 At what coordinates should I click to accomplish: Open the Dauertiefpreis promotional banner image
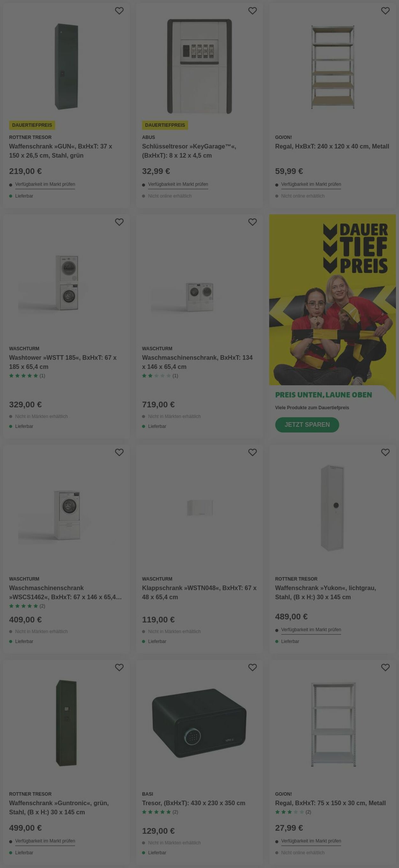click(x=332, y=299)
